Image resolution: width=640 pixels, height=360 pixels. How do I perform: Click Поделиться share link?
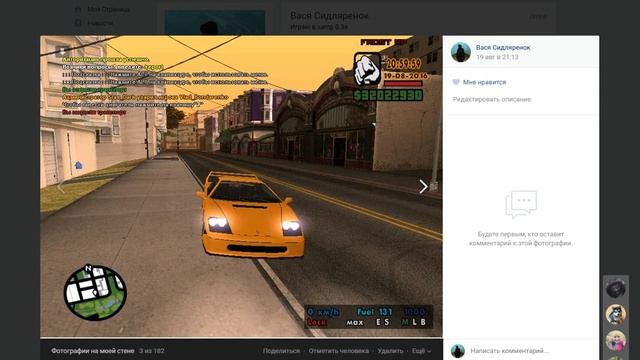tap(281, 351)
